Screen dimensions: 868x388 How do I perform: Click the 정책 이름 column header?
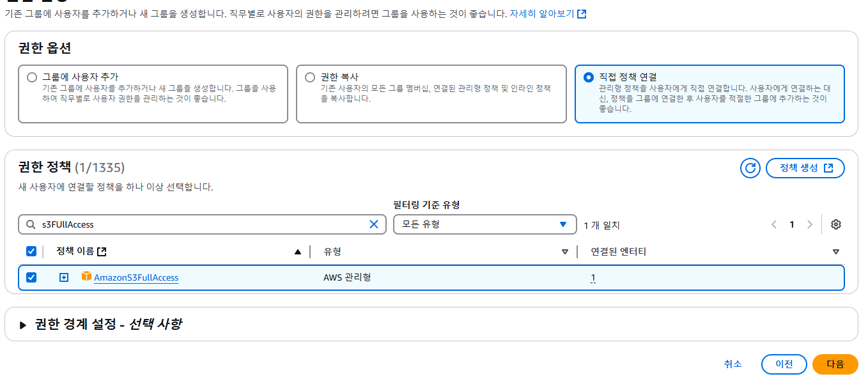[77, 252]
